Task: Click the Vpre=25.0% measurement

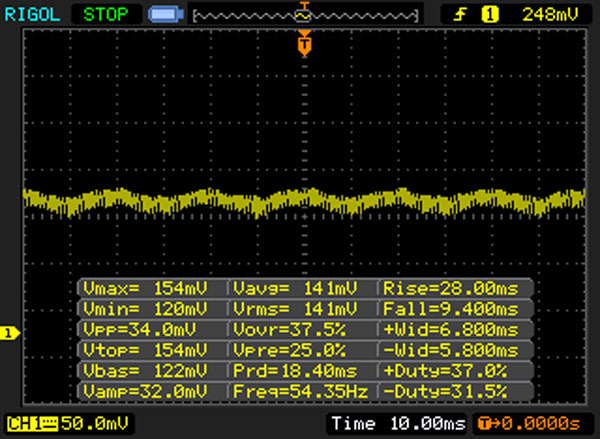Action: click(290, 350)
